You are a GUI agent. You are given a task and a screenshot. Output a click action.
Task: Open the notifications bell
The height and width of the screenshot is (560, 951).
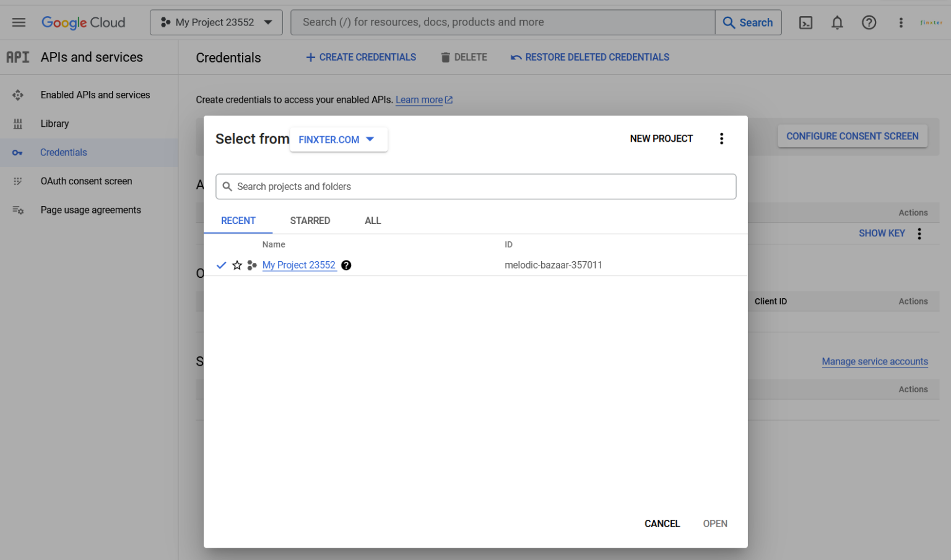837,22
